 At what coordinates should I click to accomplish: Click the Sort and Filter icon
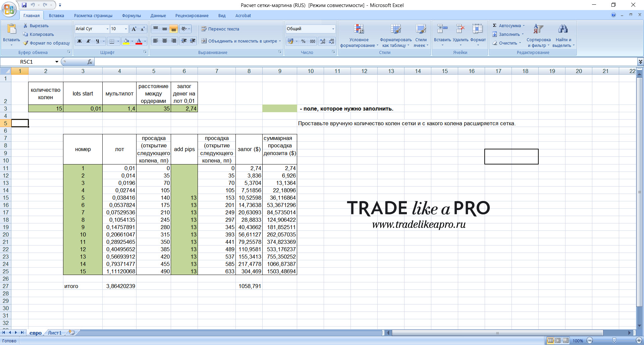coord(538,29)
